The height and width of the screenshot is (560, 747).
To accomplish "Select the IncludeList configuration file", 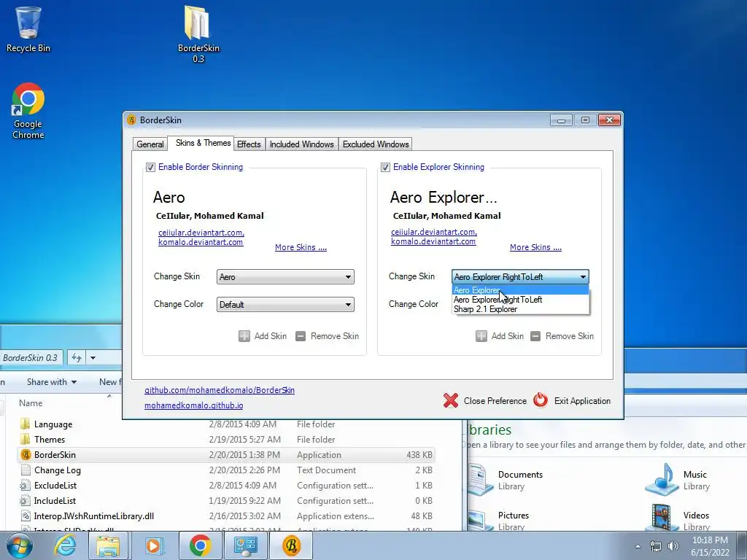I will pos(226,500).
